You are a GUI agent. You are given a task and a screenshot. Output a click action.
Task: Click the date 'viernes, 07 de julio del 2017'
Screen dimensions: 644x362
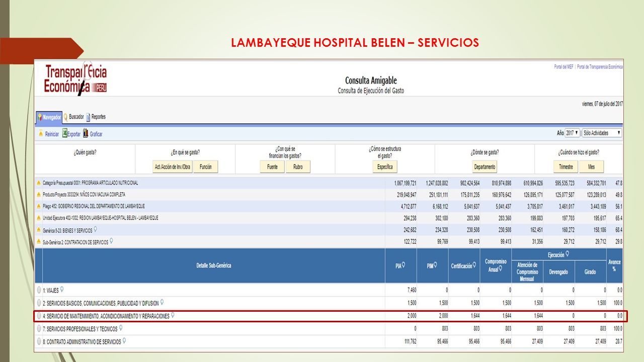tap(602, 104)
